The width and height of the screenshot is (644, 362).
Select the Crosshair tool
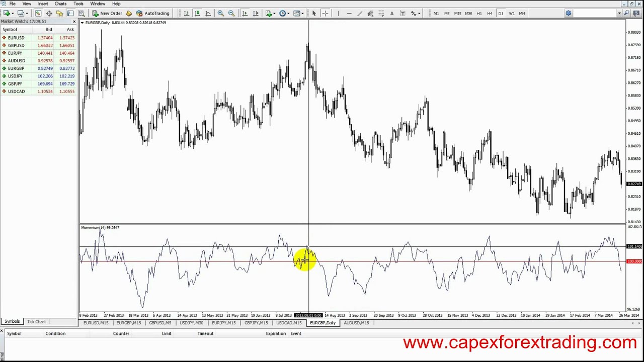(325, 13)
